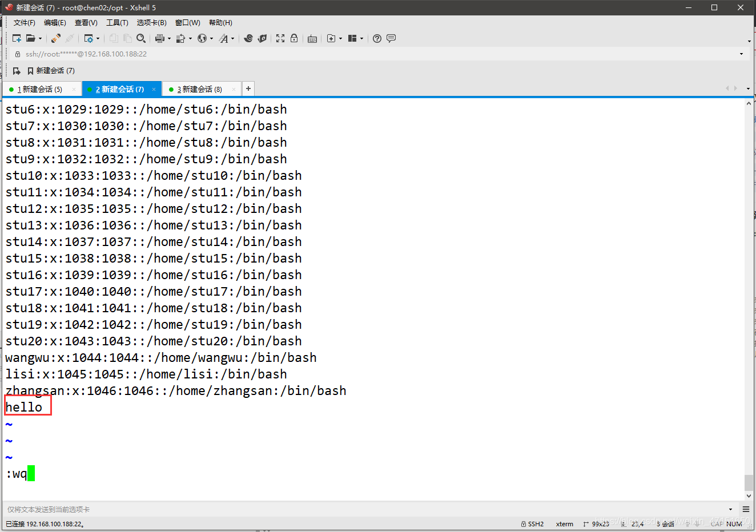Click the Disconnect icon in toolbar
The image size is (756, 532).
click(x=70, y=38)
